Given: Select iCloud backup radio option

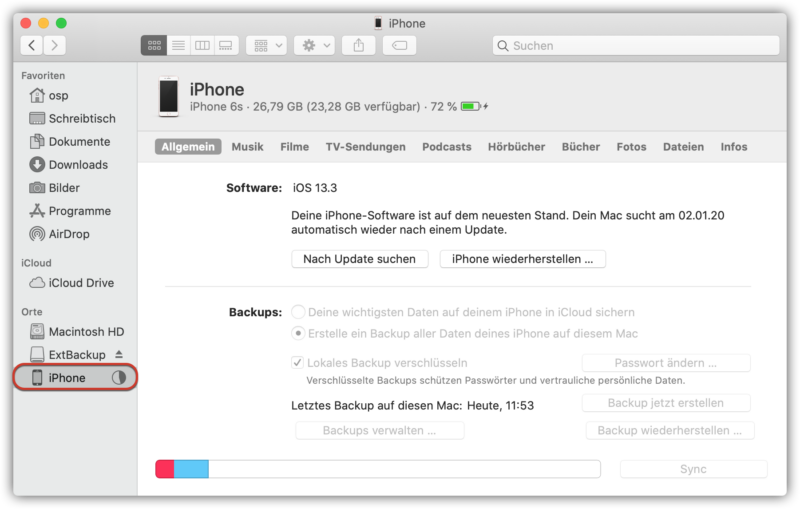Looking at the screenshot, I should [x=298, y=312].
